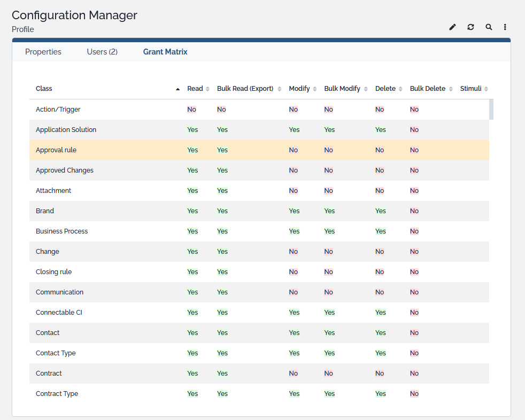Sort by Read column arrows
This screenshot has height=420, width=525.
[207, 89]
